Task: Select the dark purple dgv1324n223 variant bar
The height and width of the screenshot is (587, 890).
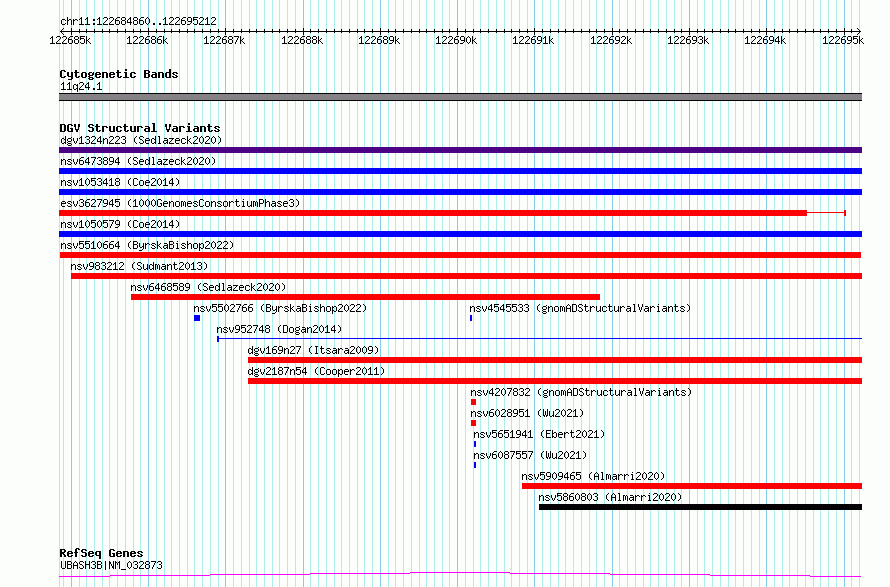Action: [x=460, y=150]
